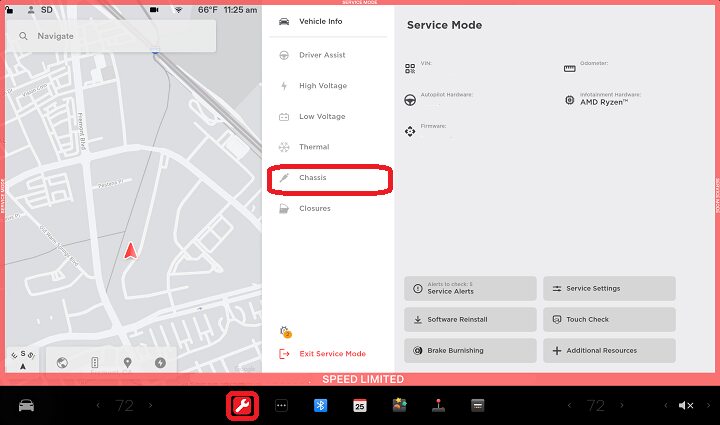The width and height of the screenshot is (720, 425).
Task: Open the Calendar app icon
Action: (x=359, y=405)
